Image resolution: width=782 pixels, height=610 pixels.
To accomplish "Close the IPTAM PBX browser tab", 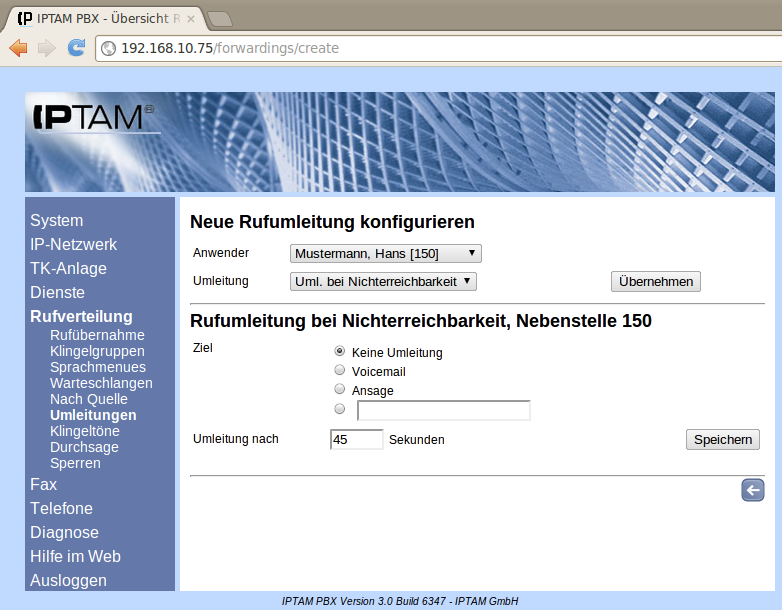I will [x=191, y=18].
